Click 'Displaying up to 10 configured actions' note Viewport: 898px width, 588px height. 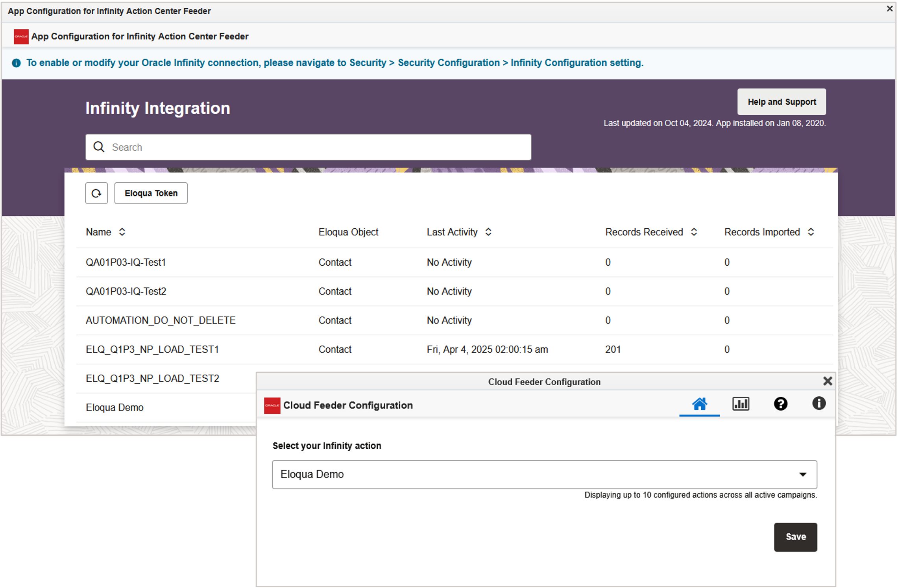(700, 495)
